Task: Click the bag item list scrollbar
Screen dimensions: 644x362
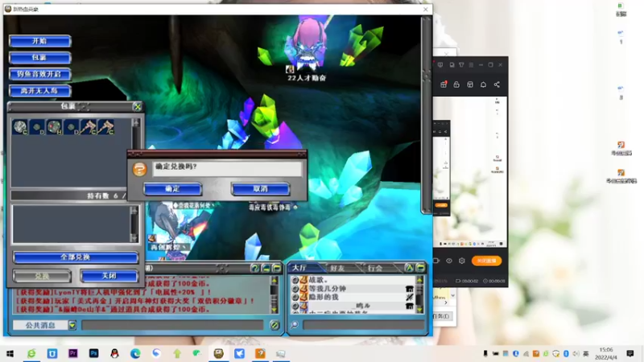Action: (x=135, y=152)
